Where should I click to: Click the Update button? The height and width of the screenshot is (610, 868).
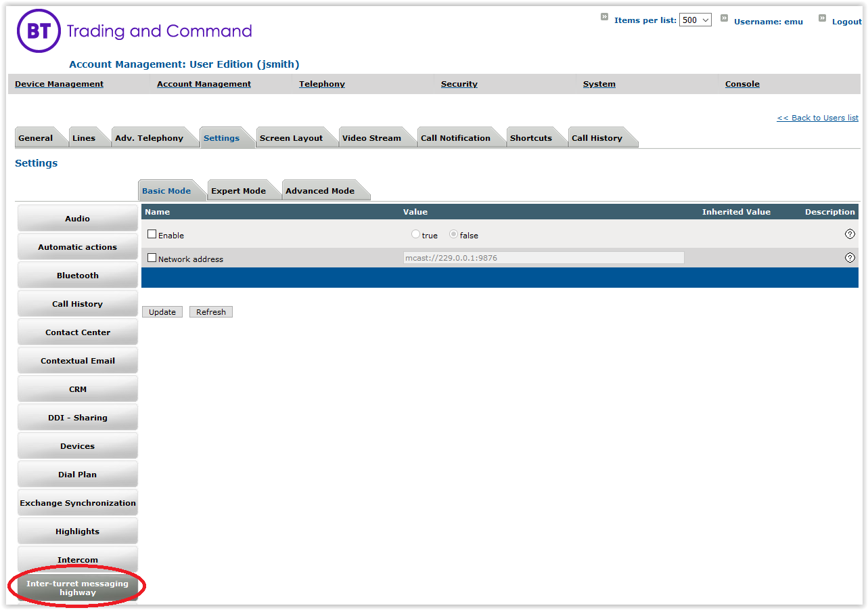(162, 312)
